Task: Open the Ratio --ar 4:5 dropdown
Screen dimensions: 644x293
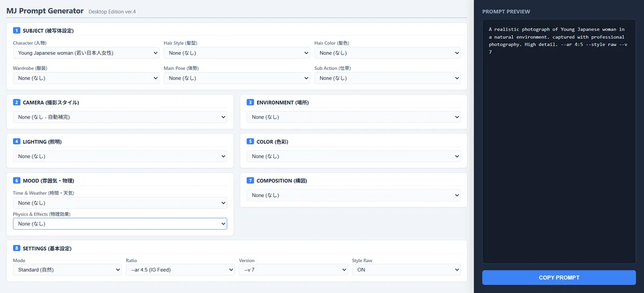Action: (180, 270)
